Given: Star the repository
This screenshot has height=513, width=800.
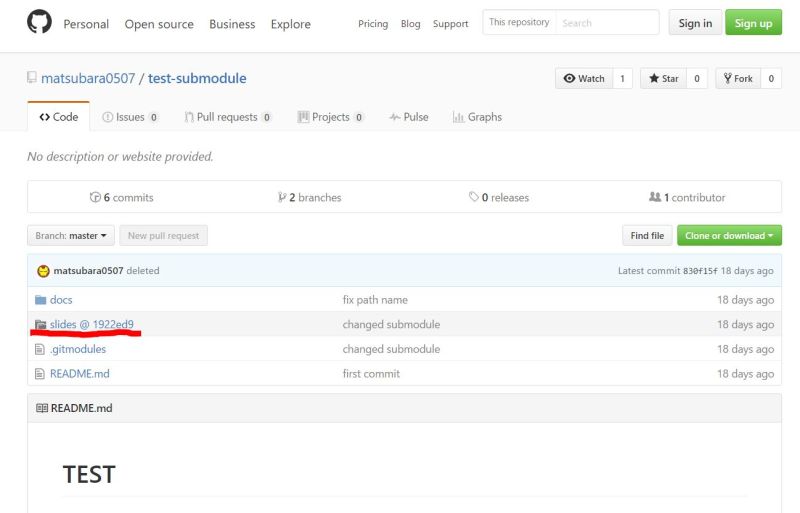Looking at the screenshot, I should point(664,79).
